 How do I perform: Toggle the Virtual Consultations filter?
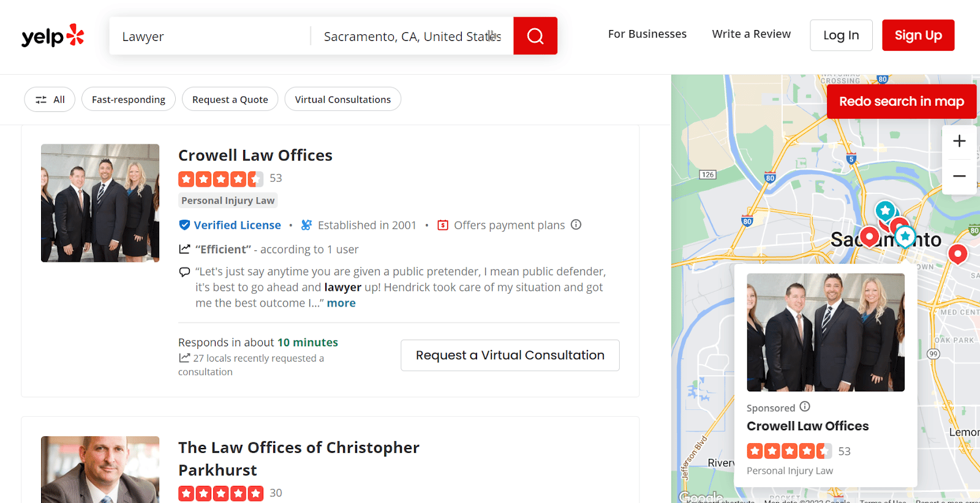tap(343, 99)
